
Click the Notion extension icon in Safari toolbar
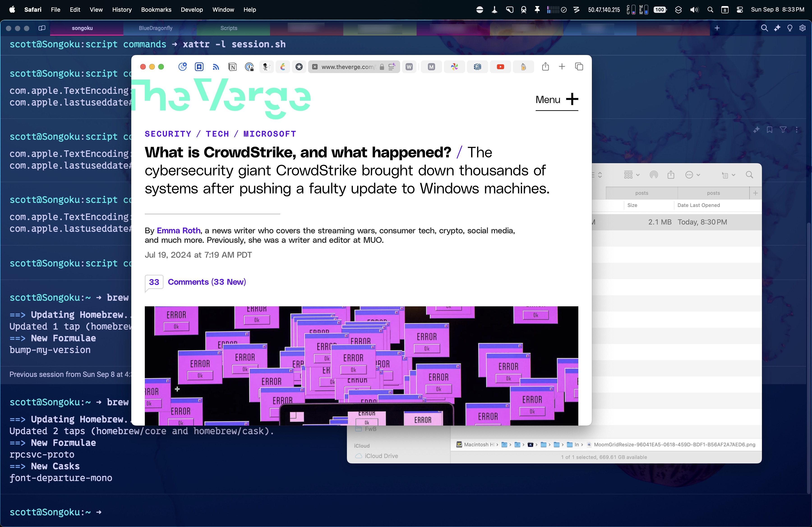click(x=232, y=67)
